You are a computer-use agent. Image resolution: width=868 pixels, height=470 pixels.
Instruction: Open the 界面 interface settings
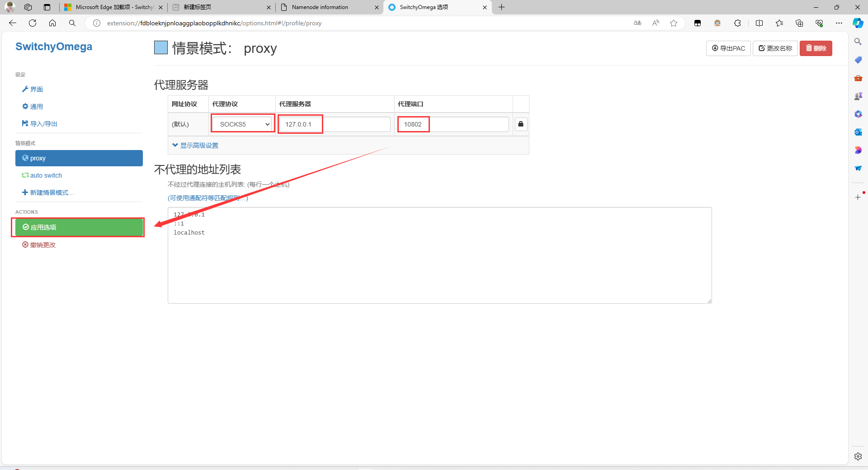click(x=33, y=89)
